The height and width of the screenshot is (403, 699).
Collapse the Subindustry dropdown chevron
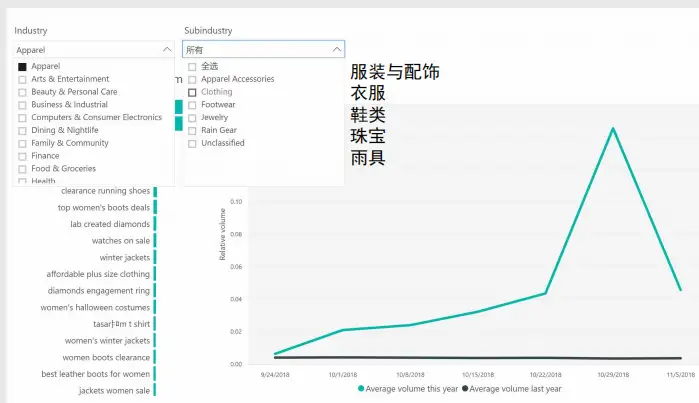click(337, 49)
